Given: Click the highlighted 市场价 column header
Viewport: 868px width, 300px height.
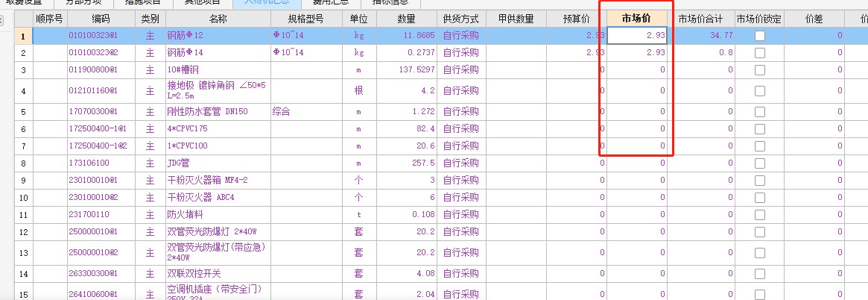Looking at the screenshot, I should pyautogui.click(x=636, y=19).
